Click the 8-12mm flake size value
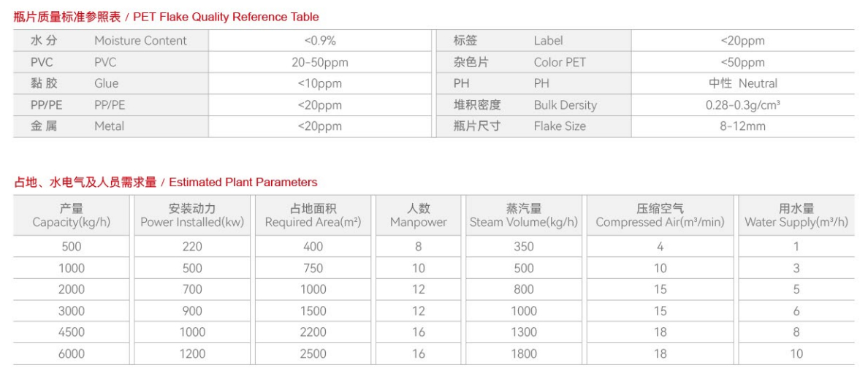Viewport: 868px width, 376px height. (x=743, y=126)
